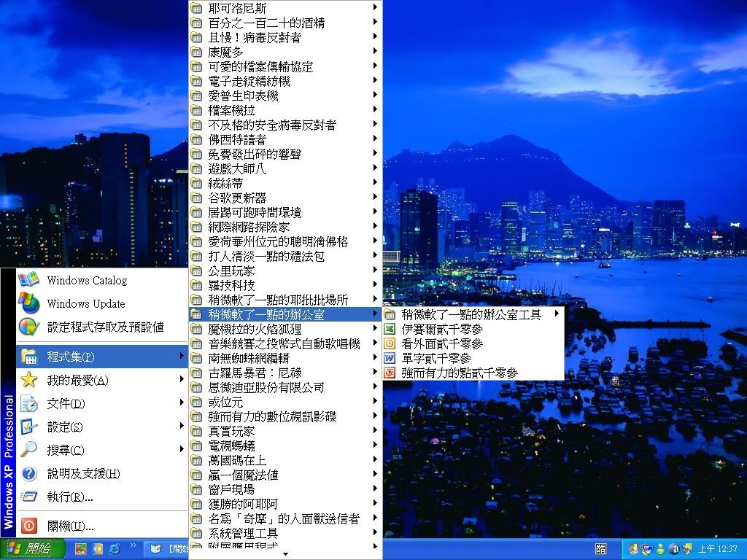Select the highlighted 稍微軟了一點的辦公室 entry

[285, 314]
